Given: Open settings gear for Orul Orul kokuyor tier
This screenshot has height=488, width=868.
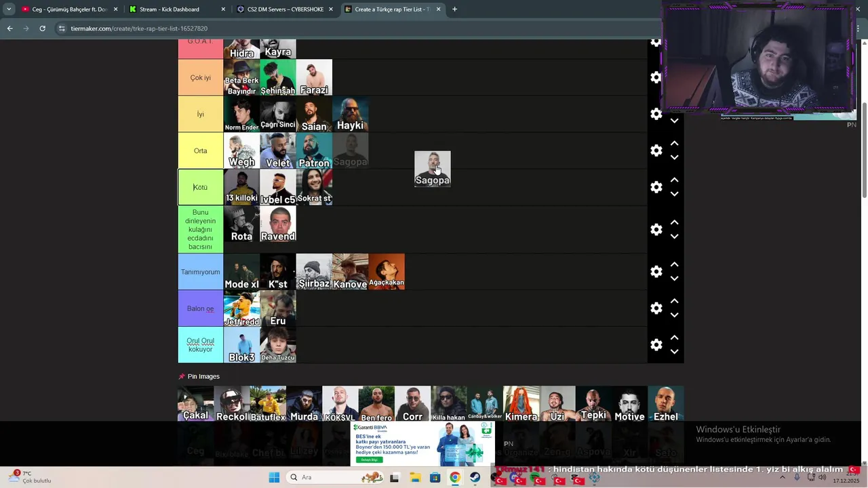Looking at the screenshot, I should point(656,345).
